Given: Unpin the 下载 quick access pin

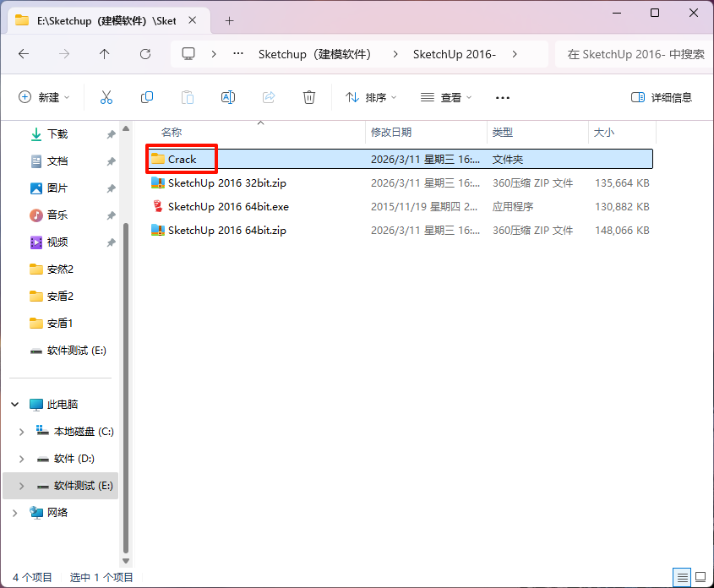Looking at the screenshot, I should 111,134.
